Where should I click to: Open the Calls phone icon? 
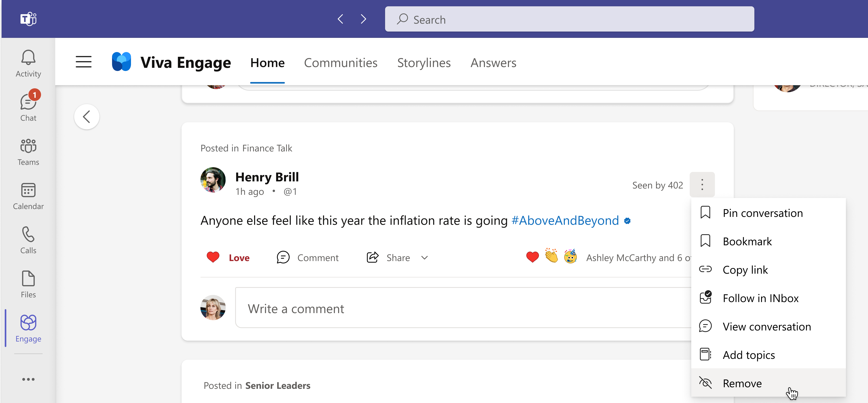tap(28, 240)
